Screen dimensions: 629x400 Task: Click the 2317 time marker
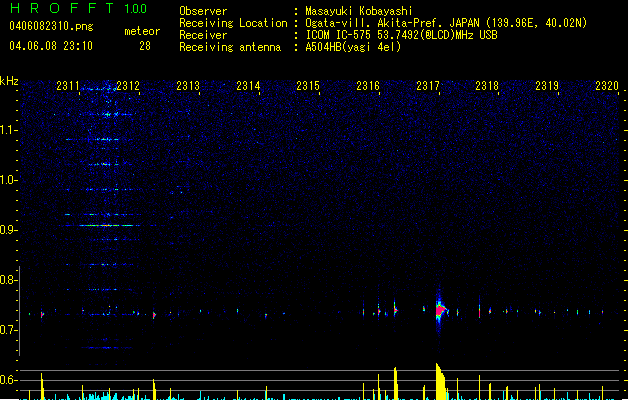(428, 86)
